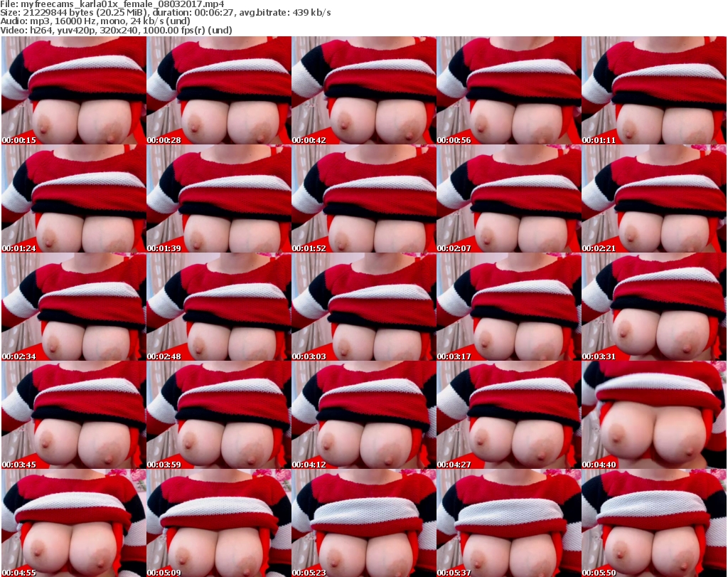Click the Video line showing h264, 320x240
728x577 pixels.
coord(116,30)
